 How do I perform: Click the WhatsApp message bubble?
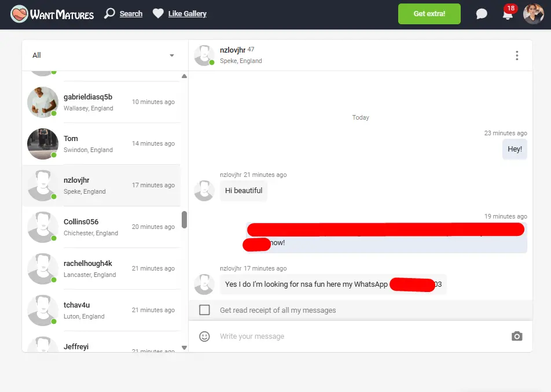[x=333, y=284]
